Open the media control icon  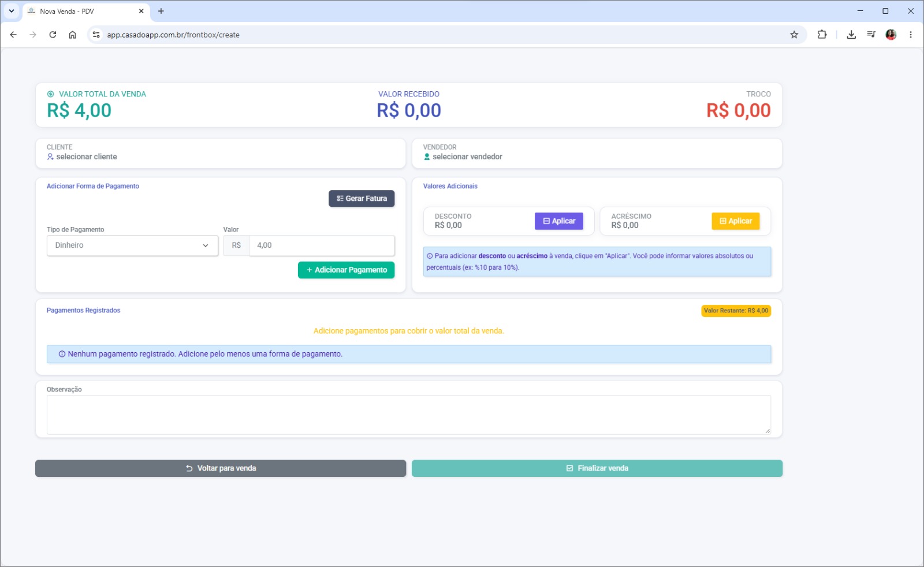[x=871, y=35]
